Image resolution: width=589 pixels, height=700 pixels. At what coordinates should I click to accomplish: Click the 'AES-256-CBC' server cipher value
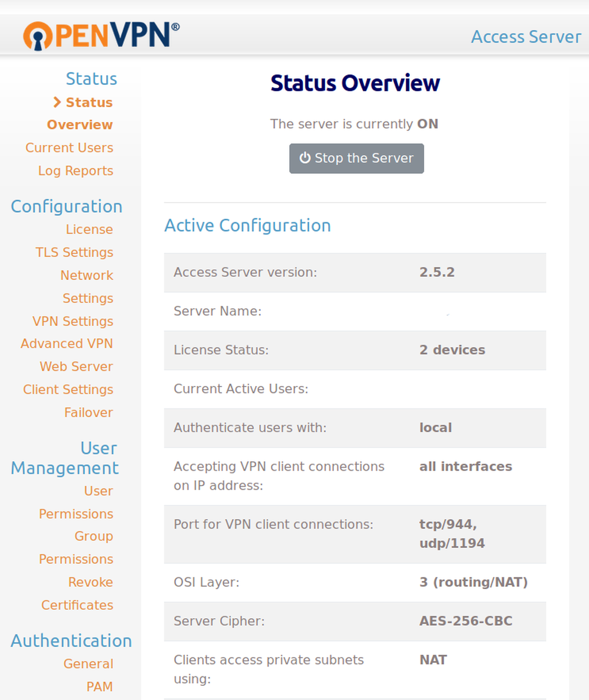[466, 621]
